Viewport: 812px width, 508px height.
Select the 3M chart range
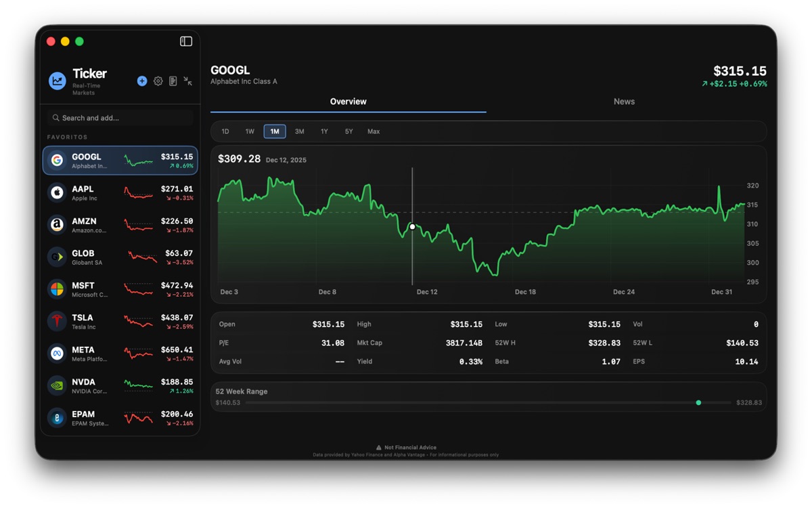(299, 131)
